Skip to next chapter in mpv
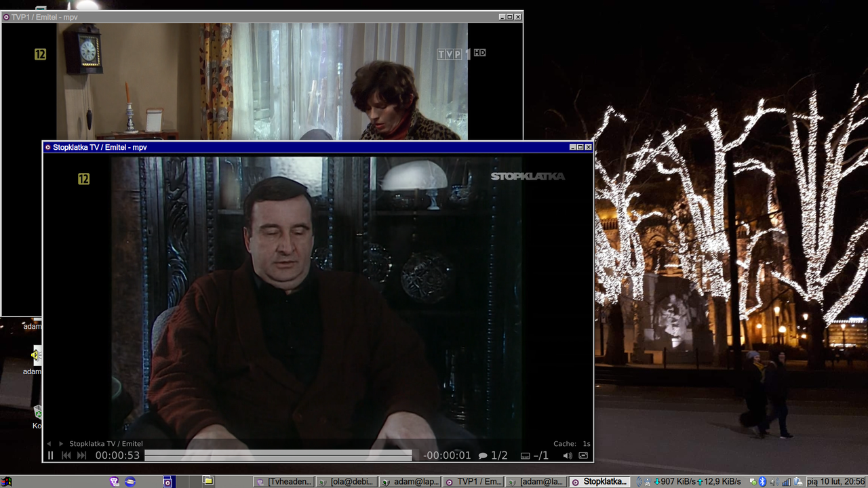Screen dimensions: 868x488 tap(82, 455)
